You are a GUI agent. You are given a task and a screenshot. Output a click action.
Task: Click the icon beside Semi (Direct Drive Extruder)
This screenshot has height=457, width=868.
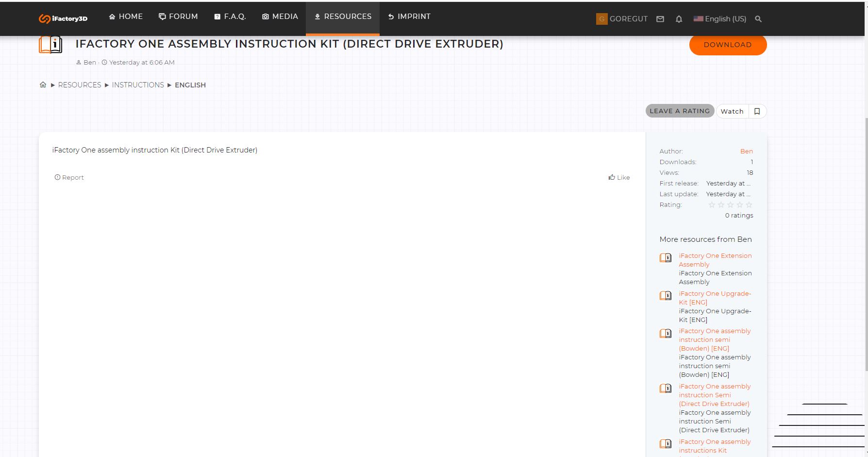(x=666, y=388)
